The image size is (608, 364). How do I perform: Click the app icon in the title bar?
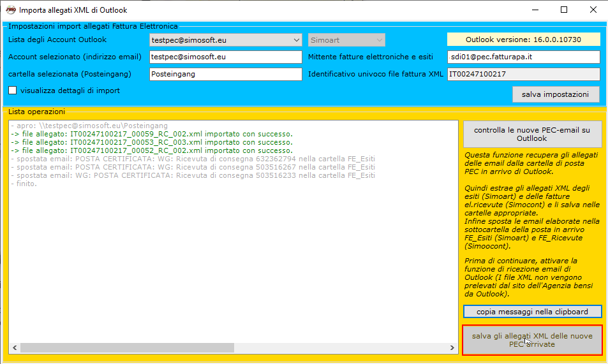pos(10,10)
